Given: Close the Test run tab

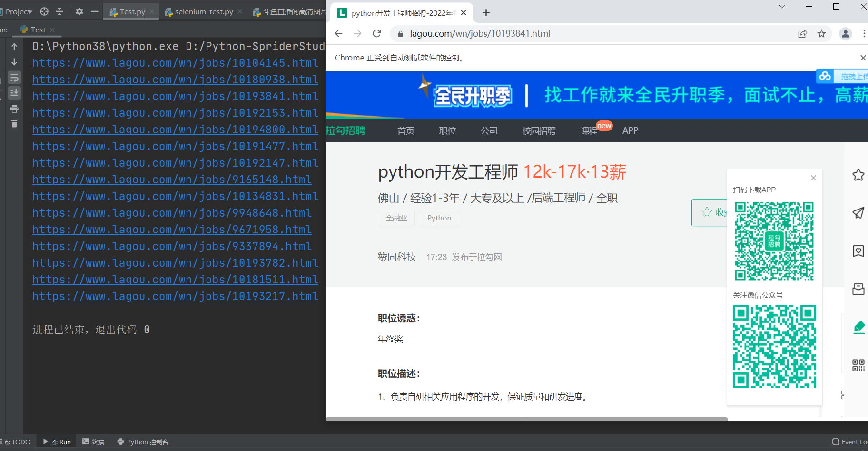Looking at the screenshot, I should pos(52,30).
